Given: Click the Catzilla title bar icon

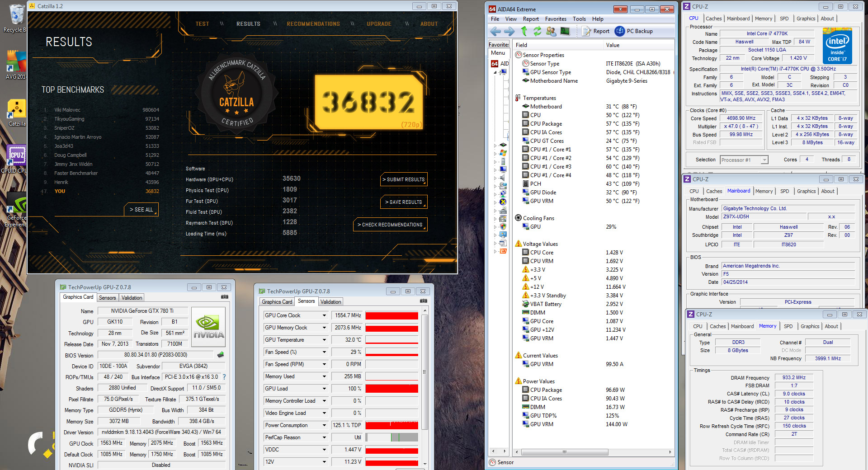Looking at the screenshot, I should pos(32,6).
